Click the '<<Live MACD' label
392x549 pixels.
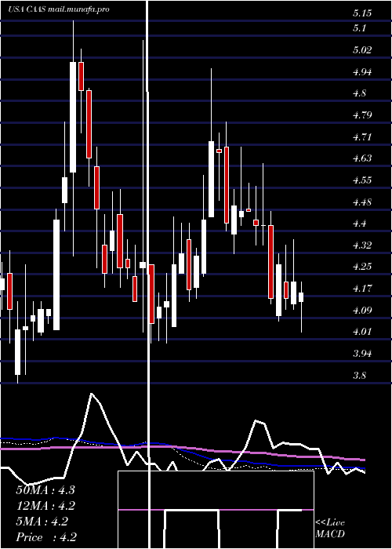coord(330,529)
